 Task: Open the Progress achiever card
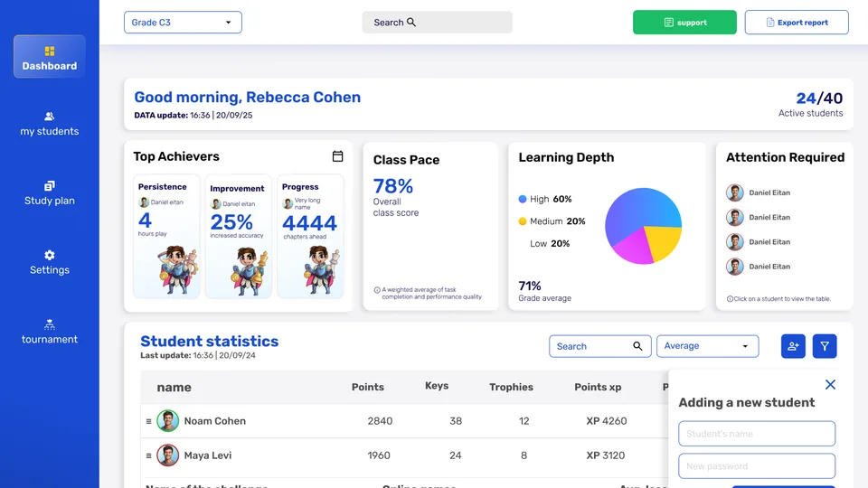pos(310,236)
